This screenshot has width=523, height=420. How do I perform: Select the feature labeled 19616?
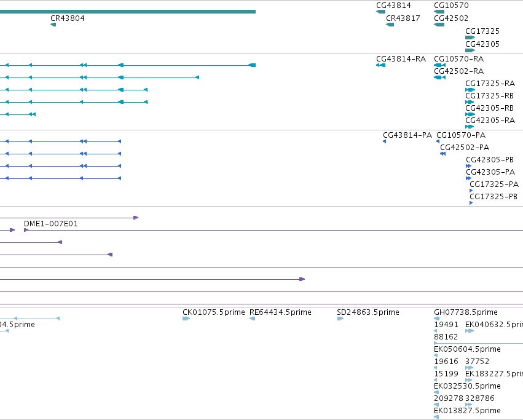pyautogui.click(x=446, y=362)
